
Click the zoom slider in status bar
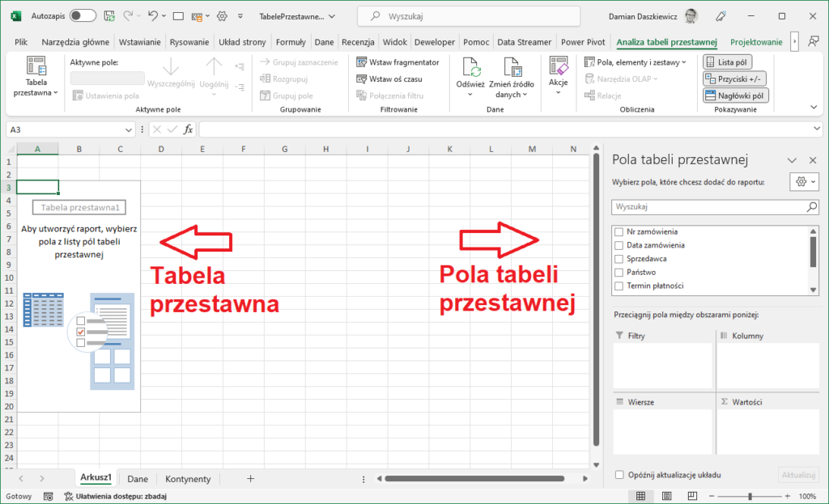[x=750, y=496]
